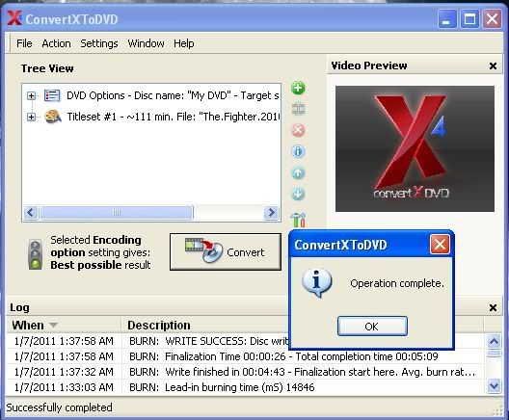This screenshot has width=509, height=420.
Task: Close the Log panel
Action: point(493,307)
